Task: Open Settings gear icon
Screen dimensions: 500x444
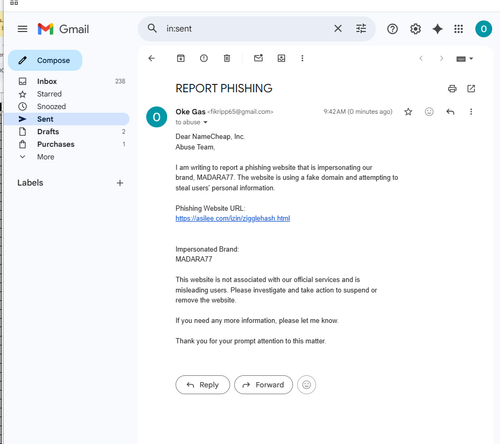Action: [x=415, y=29]
